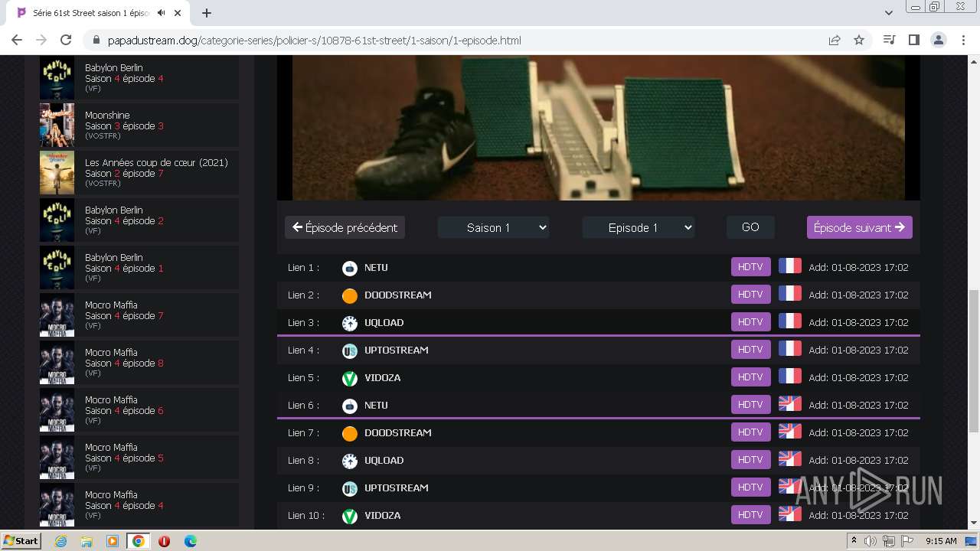The image size is (980, 551).
Task: Click the UQLOAD icon in Lien 8
Action: (350, 461)
